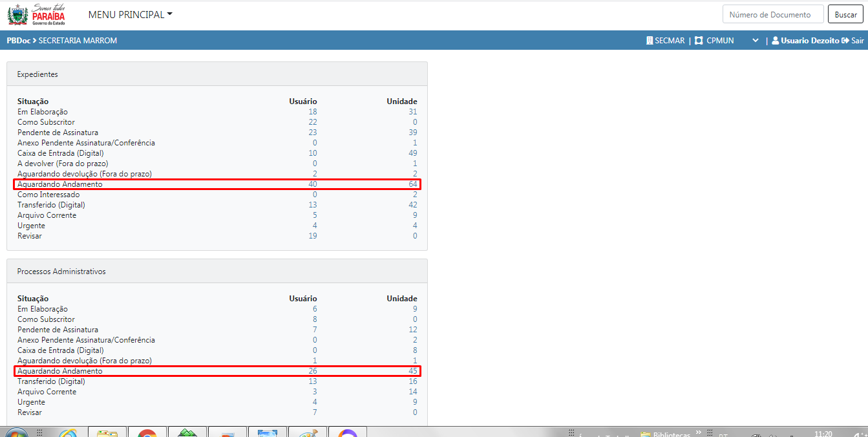Open Processos Arquivo Corrente unit count 14
This screenshot has height=437, width=868.
[x=412, y=392]
